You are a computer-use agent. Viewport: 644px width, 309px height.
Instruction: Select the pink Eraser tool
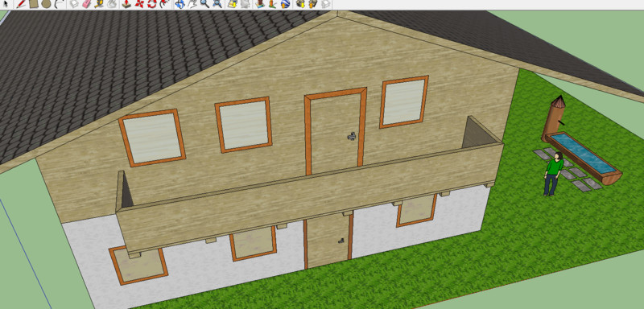coord(87,4)
